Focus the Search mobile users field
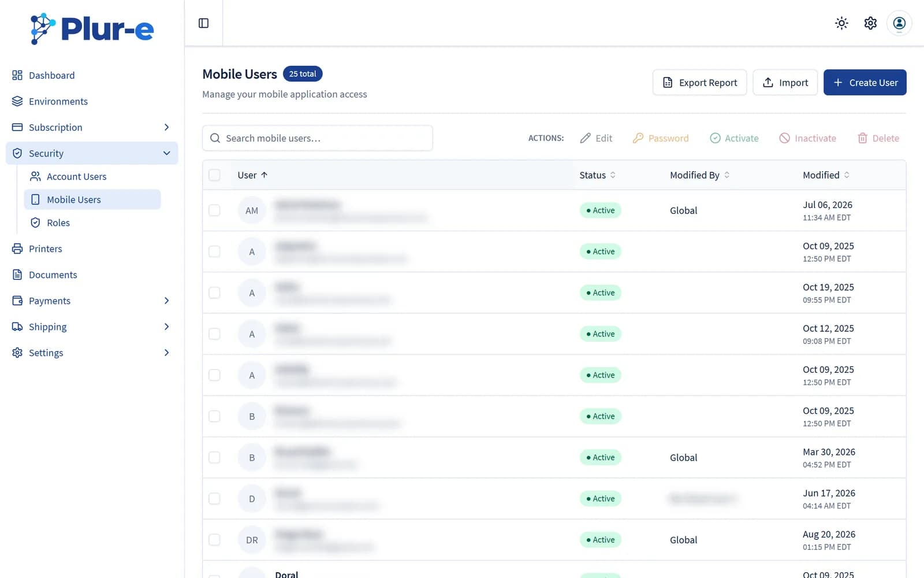The height and width of the screenshot is (578, 924). (x=318, y=138)
